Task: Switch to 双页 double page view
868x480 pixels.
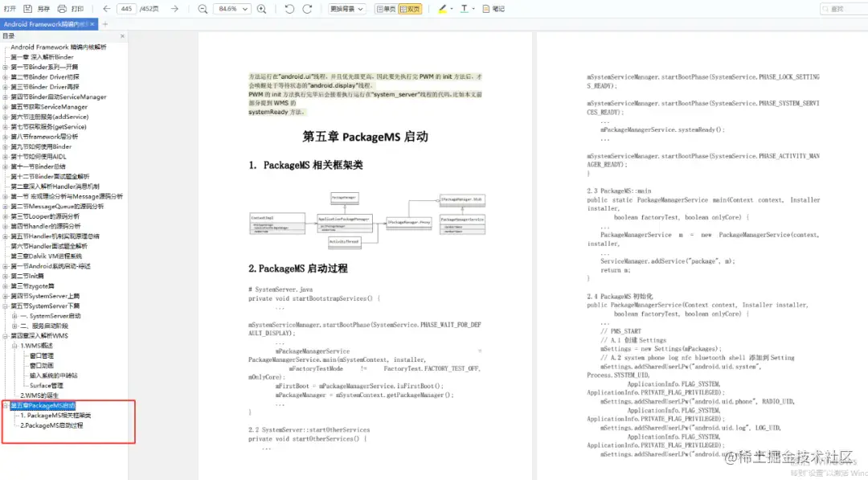Action: click(410, 9)
